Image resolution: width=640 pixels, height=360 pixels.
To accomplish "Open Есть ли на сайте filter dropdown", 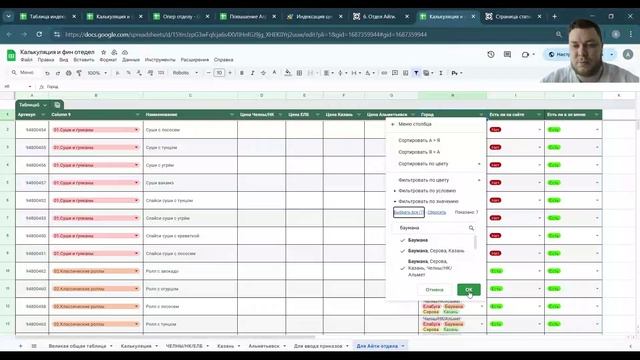I will coord(539,115).
